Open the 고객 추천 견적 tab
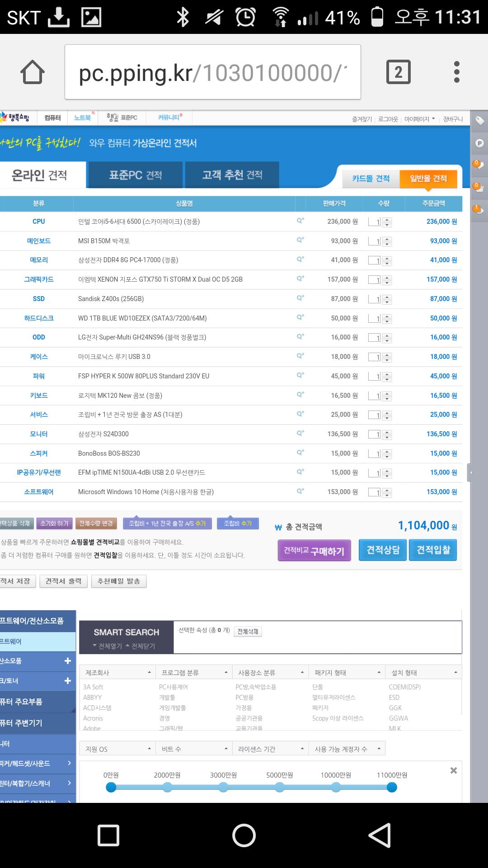The width and height of the screenshot is (488, 868). tap(232, 175)
